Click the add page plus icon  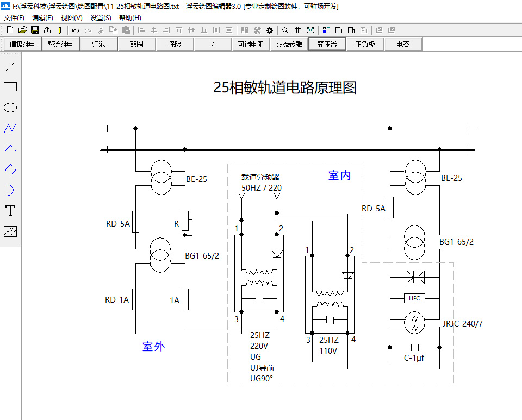click(x=339, y=30)
